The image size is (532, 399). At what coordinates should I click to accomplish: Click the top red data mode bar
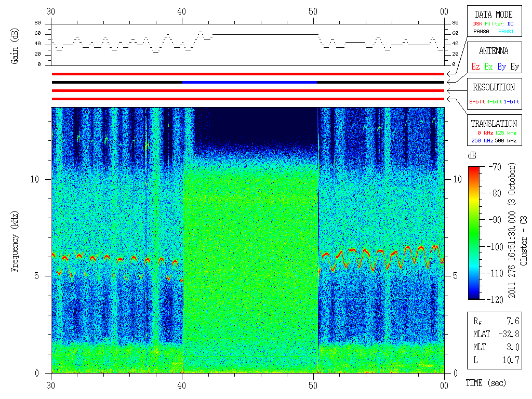tap(248, 74)
